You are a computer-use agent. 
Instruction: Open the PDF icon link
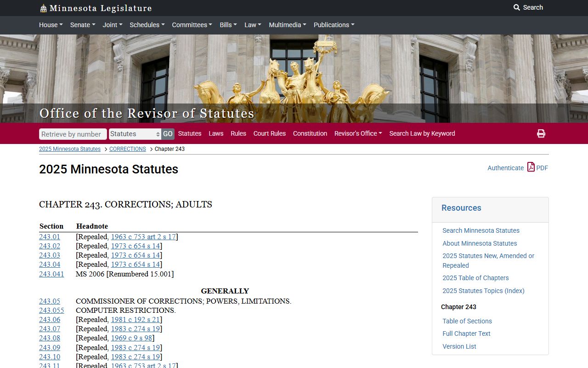pyautogui.click(x=531, y=167)
